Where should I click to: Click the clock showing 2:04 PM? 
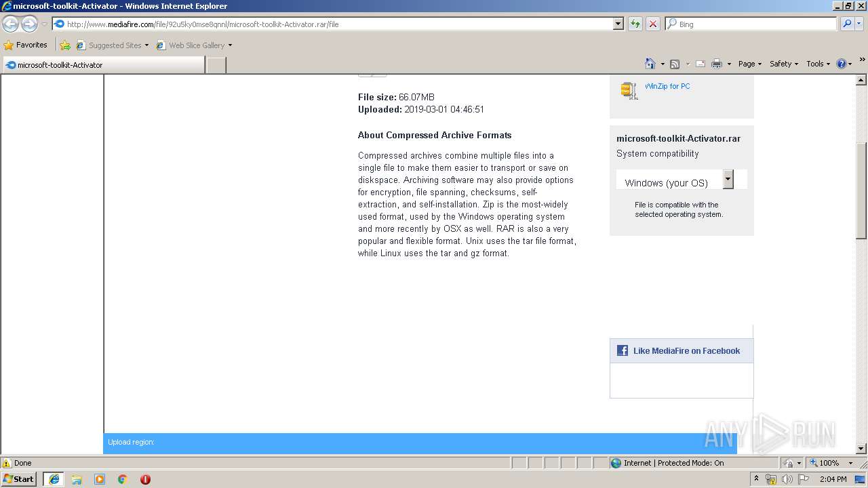coord(833,479)
